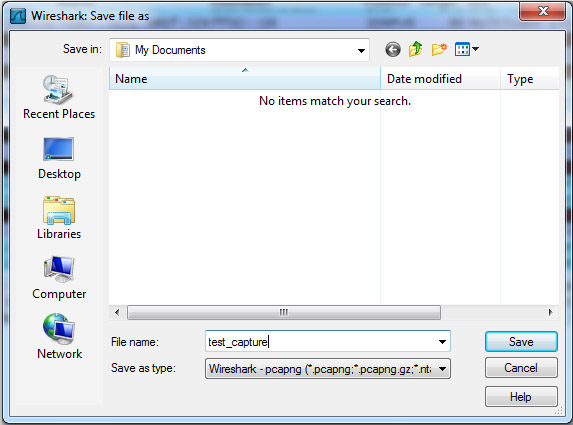Screen dimensions: 573x425
Task: Expand the Save in folder dropdown
Action: (x=361, y=50)
